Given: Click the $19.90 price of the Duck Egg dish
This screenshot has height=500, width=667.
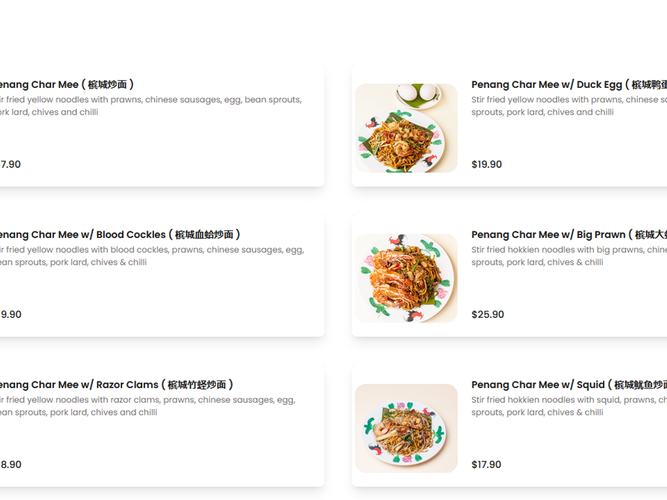Looking at the screenshot, I should (x=487, y=165).
